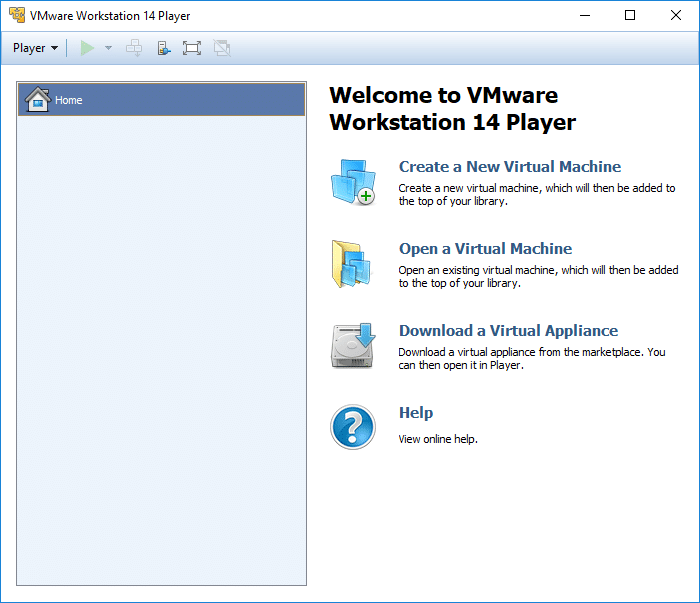The height and width of the screenshot is (603, 700).
Task: Click the Manage virtual machine settings icon
Action: pyautogui.click(x=164, y=48)
